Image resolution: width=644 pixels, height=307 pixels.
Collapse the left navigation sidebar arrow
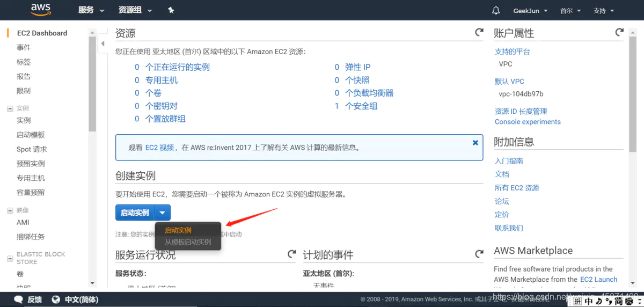103,44
